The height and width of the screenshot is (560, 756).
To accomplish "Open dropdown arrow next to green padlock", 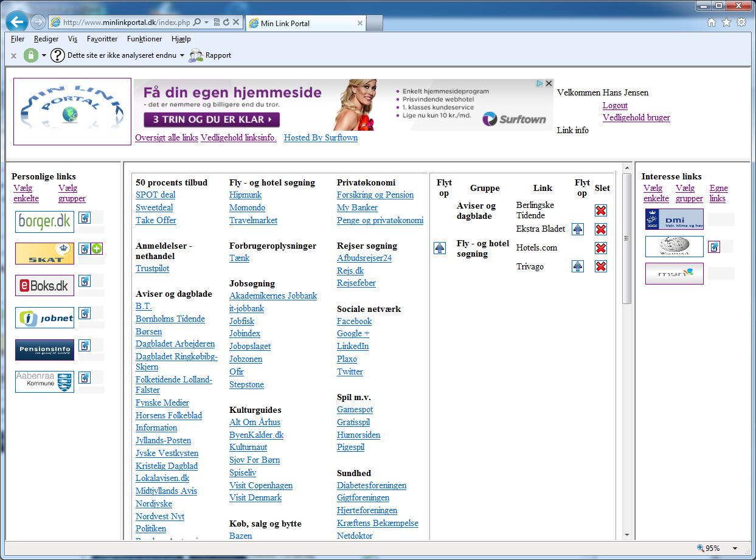I will click(x=44, y=56).
